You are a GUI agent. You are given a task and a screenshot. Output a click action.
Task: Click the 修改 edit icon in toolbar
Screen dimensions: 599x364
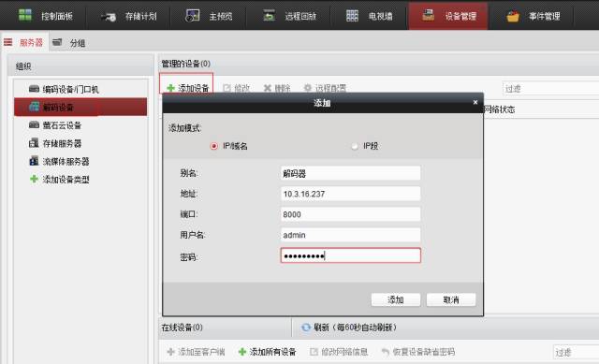[x=226, y=88]
